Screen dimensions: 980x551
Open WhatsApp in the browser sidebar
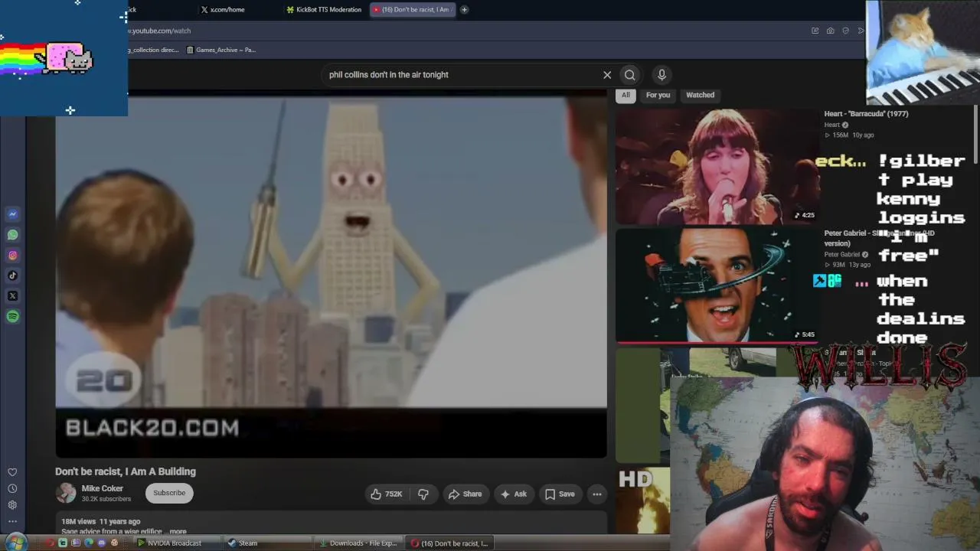pyautogui.click(x=13, y=235)
